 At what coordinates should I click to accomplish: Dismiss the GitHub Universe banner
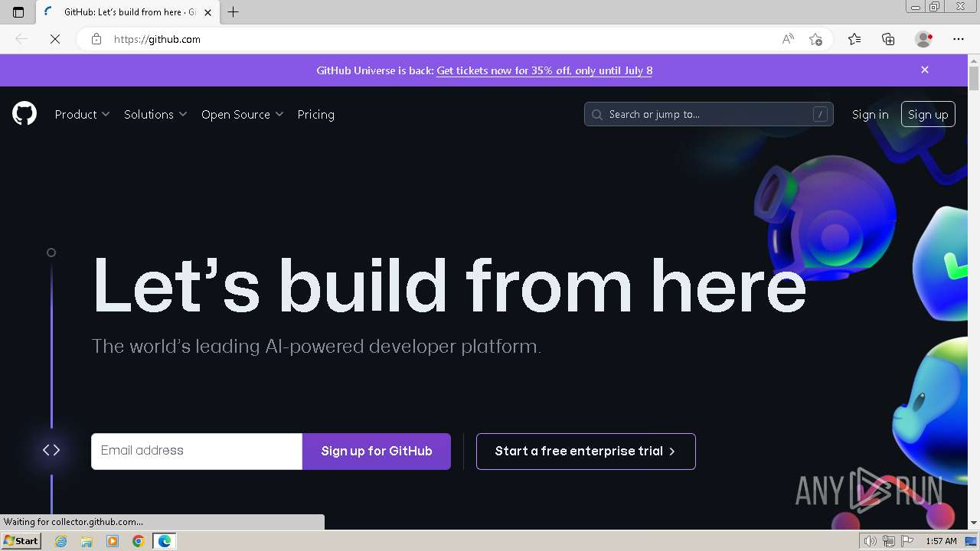click(925, 70)
